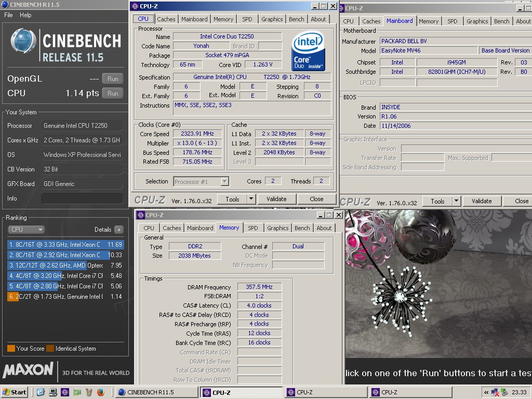Select ranking entry 2C/2T @ 1.73 GHz
The width and height of the screenshot is (532, 399).
65,297
